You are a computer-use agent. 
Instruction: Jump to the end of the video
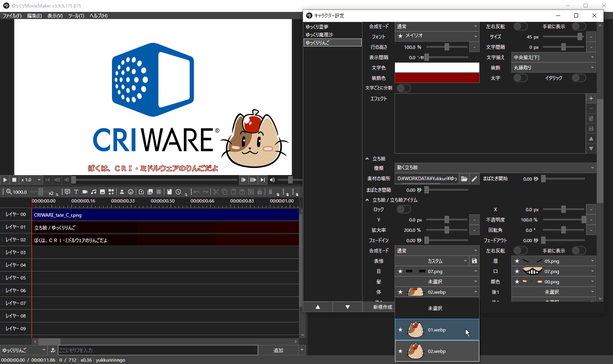point(262,180)
